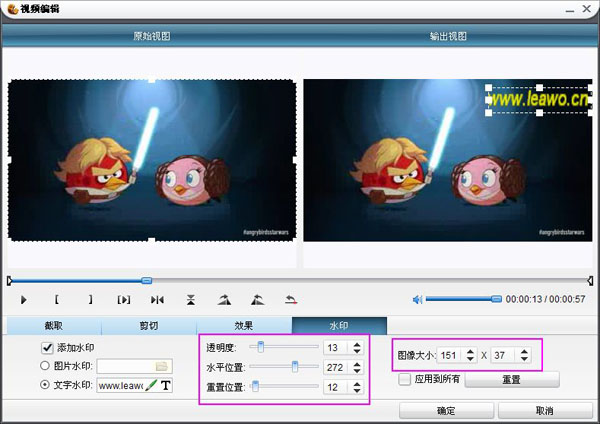Click the 水平位置 slider handle
The width and height of the screenshot is (600, 424).
coord(295,366)
